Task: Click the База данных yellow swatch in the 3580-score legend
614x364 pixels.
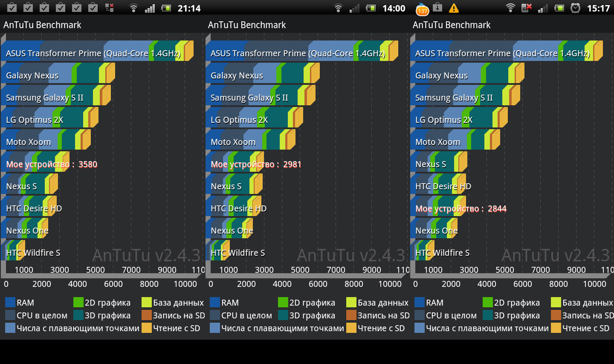Action: 147,303
